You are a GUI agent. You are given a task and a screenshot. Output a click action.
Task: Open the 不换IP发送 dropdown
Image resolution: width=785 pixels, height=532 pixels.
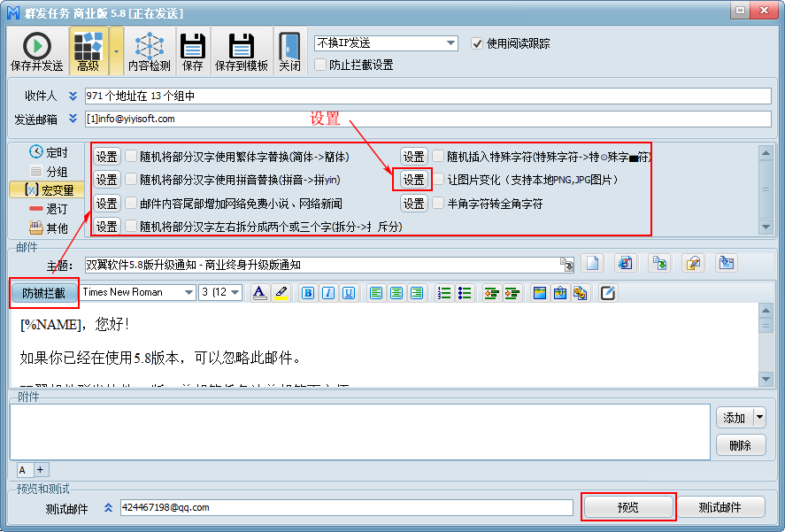pyautogui.click(x=450, y=43)
